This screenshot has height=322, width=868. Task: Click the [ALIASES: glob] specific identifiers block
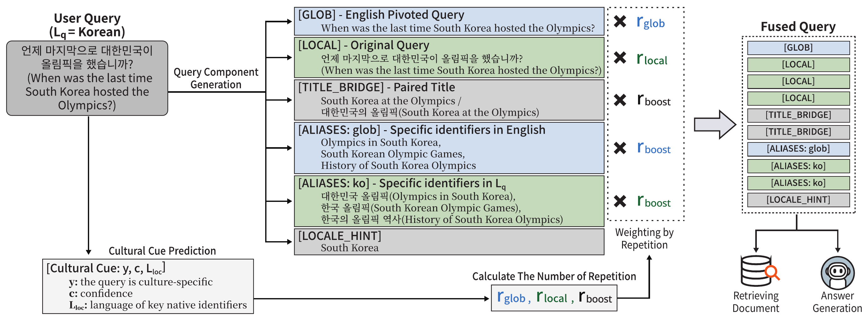tap(449, 148)
